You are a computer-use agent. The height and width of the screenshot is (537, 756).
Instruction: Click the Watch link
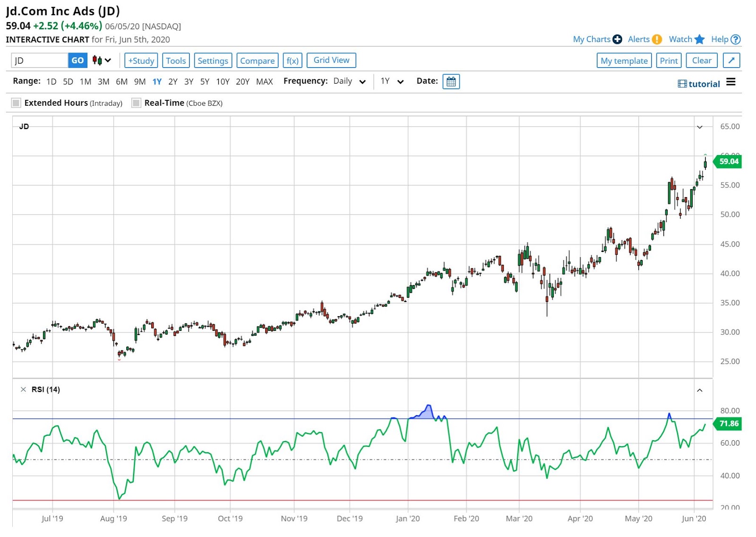[x=680, y=39]
